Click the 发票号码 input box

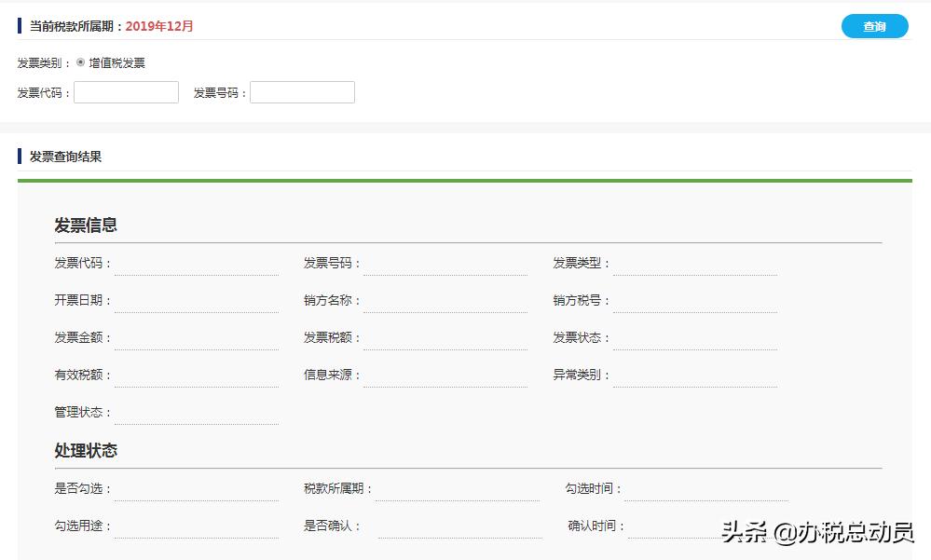(x=302, y=91)
